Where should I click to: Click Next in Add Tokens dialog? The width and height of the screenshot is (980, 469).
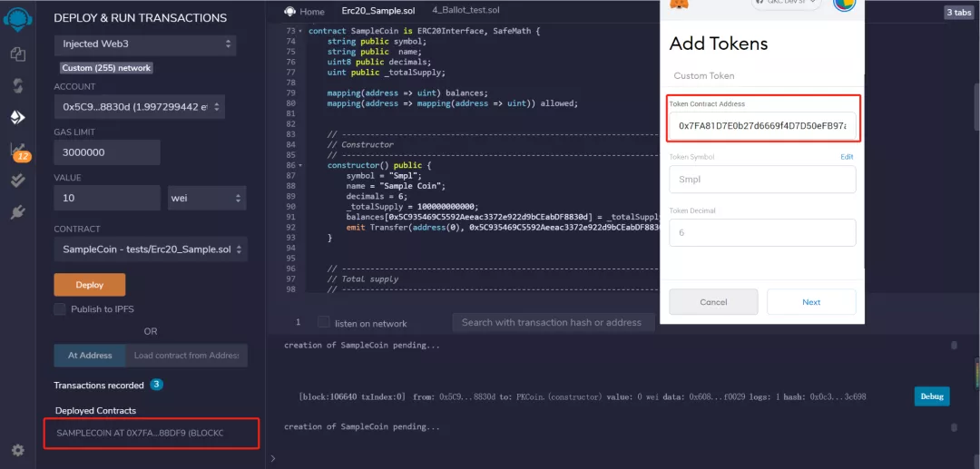811,302
